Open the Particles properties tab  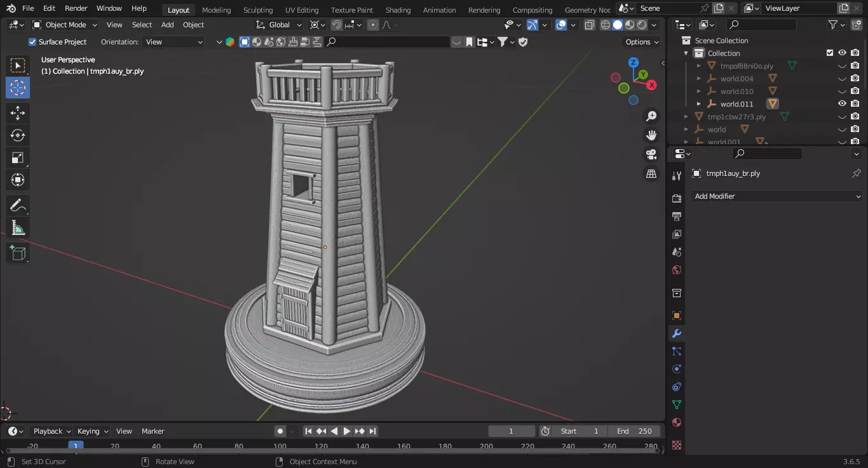677,351
